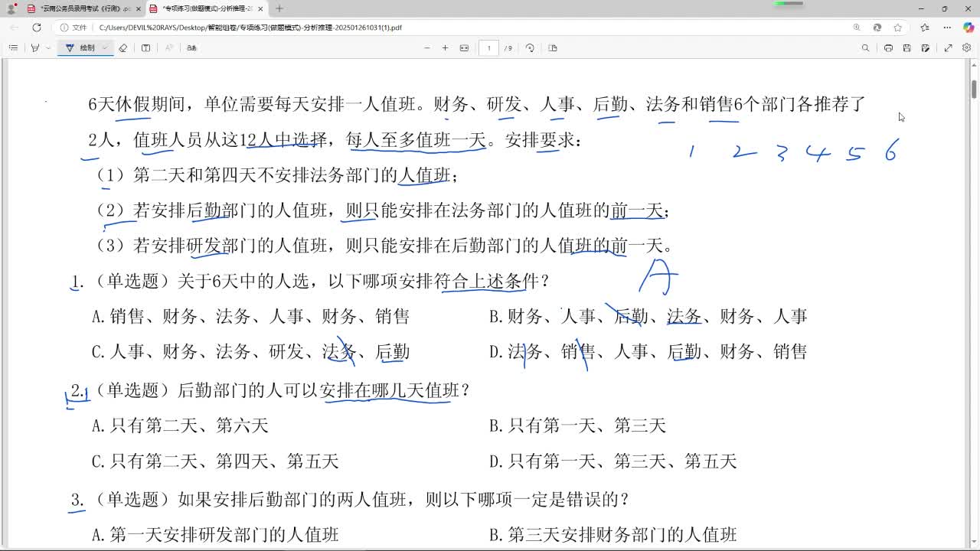Viewport: 980px width, 551px height.
Task: Enter fullscreen reading mode
Action: [949, 47]
